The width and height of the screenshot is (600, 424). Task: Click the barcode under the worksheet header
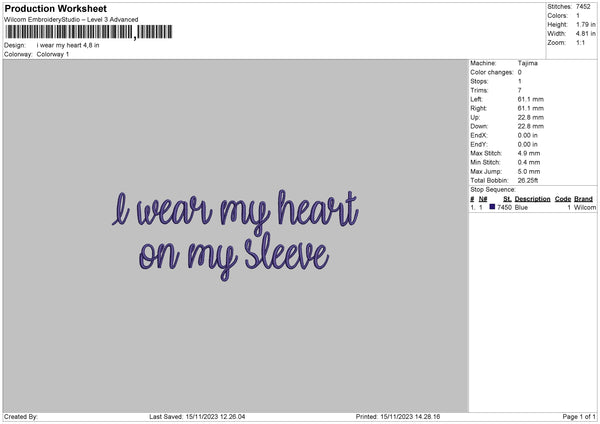(x=89, y=32)
